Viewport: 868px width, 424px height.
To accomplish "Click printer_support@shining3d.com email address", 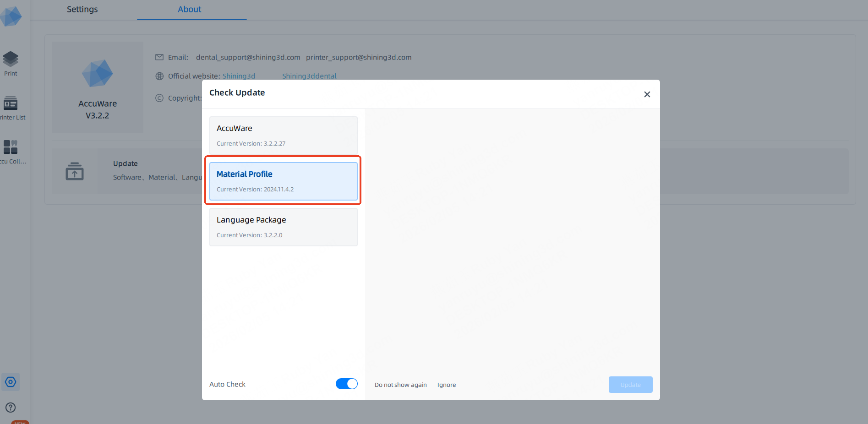I will click(359, 57).
